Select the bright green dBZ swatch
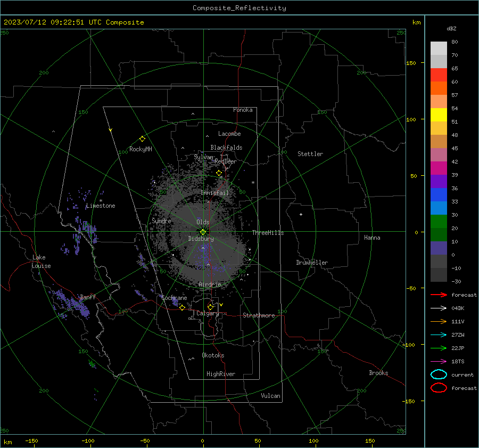 click(x=439, y=222)
